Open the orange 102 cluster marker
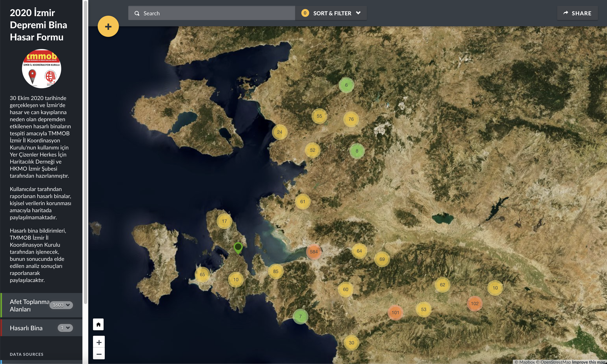Image resolution: width=607 pixels, height=364 pixels. (475, 303)
